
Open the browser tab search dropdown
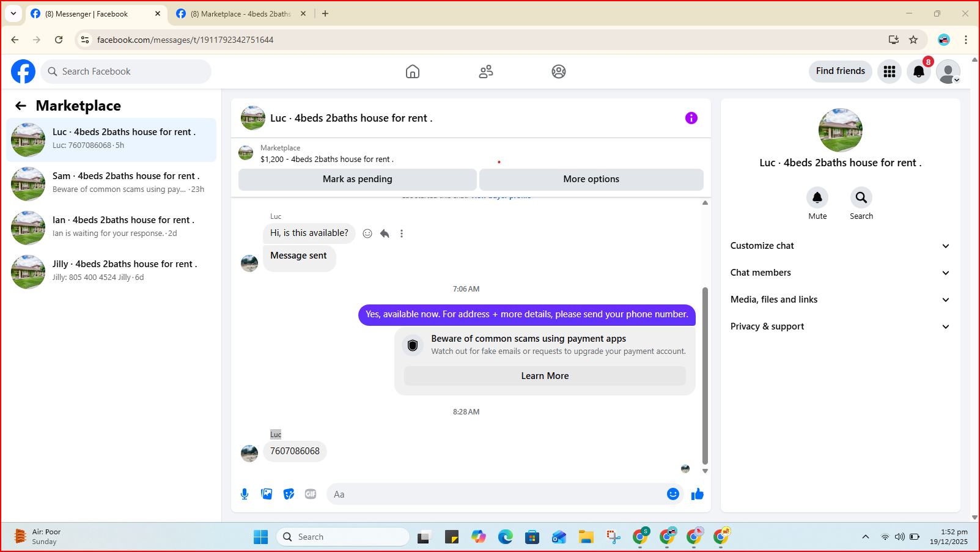point(13,13)
